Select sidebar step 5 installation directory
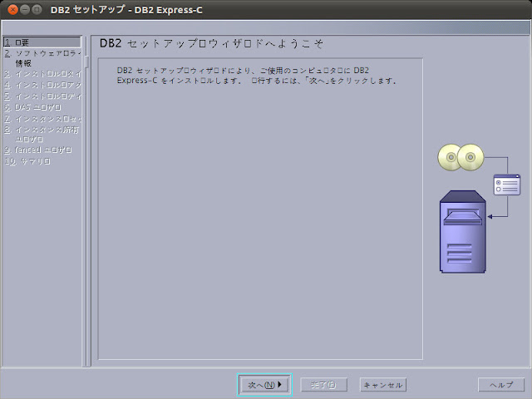532x399 pixels. 42,96
